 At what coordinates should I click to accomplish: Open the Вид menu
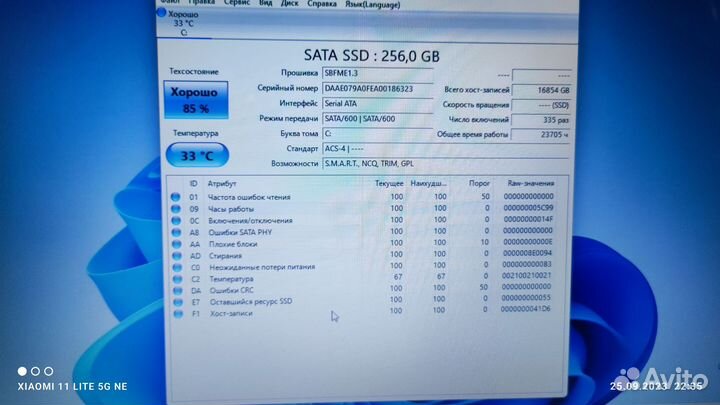265,3
